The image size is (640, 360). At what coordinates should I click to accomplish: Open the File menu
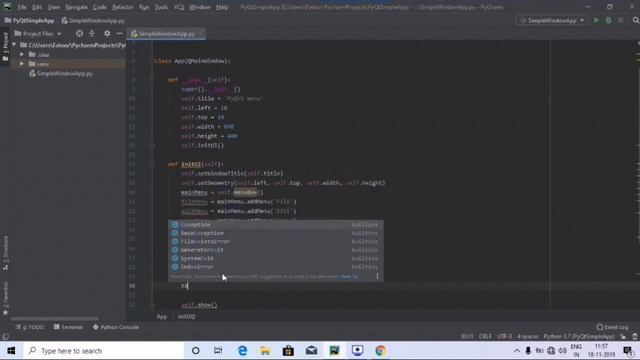(22, 7)
